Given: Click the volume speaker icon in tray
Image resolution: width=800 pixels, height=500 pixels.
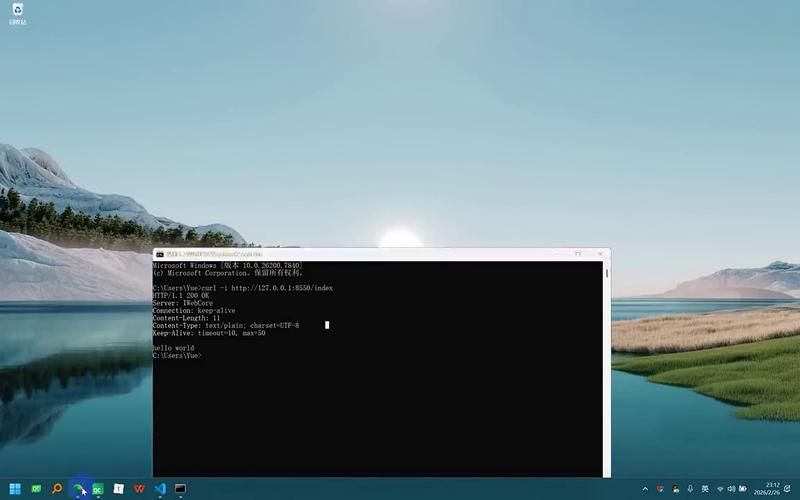Looking at the screenshot, I should pos(733,489).
